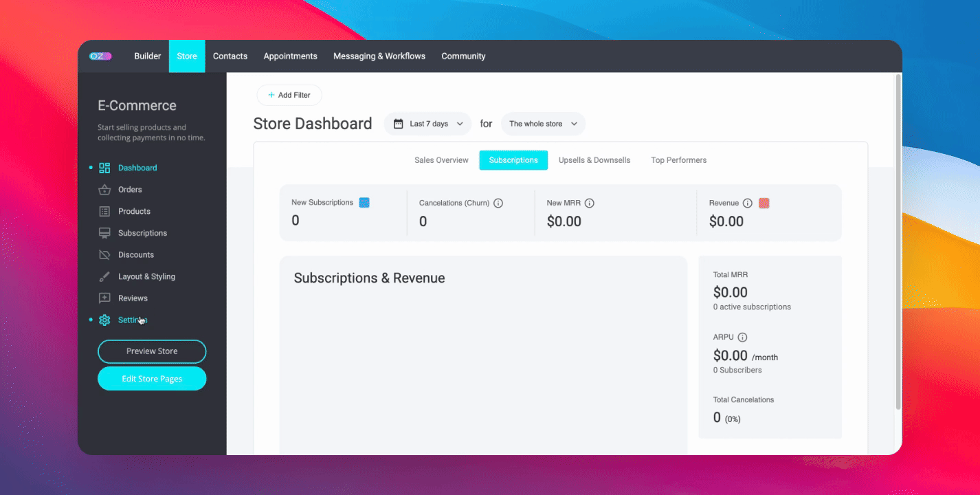This screenshot has height=495, width=980.
Task: Click the Discounts tag icon
Action: [104, 254]
